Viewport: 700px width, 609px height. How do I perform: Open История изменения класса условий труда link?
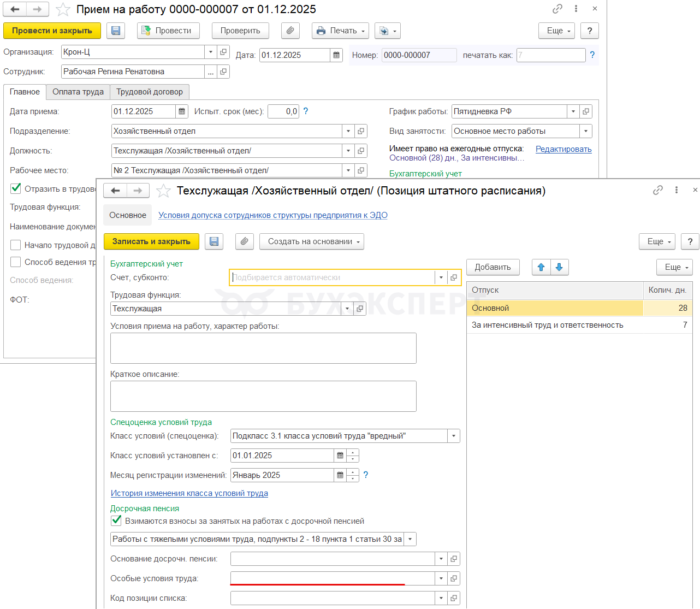coord(189,493)
